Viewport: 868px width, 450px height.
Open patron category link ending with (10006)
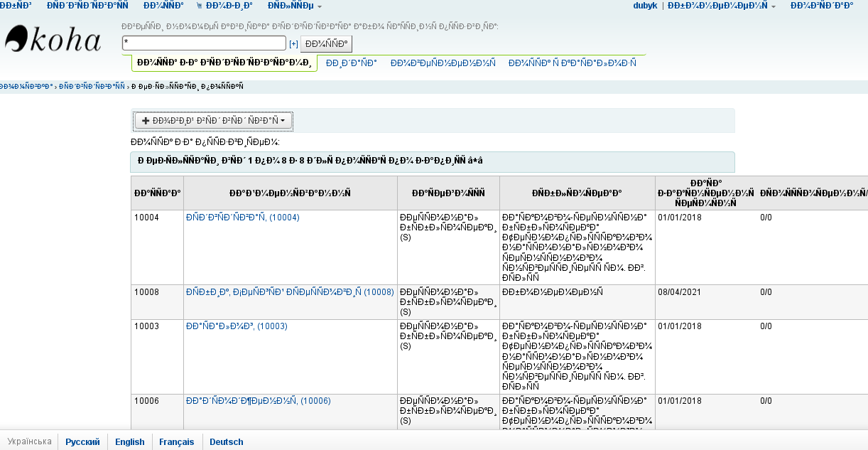[258, 401]
